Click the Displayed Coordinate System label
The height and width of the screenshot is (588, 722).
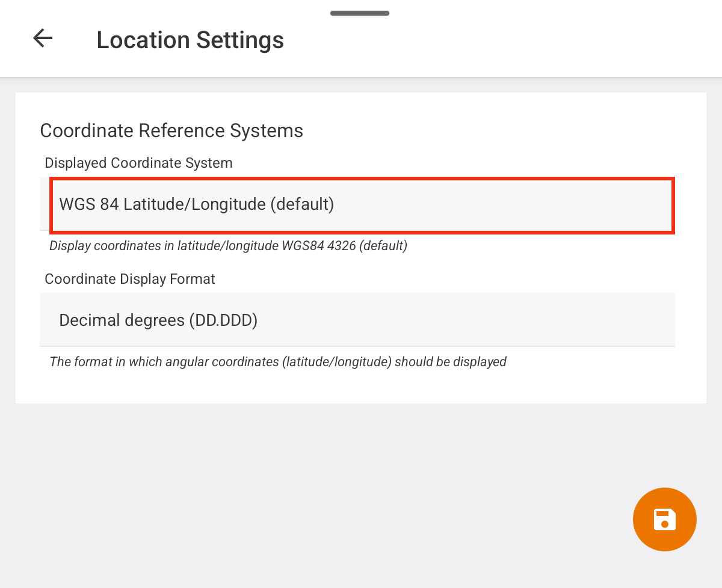pyautogui.click(x=138, y=163)
